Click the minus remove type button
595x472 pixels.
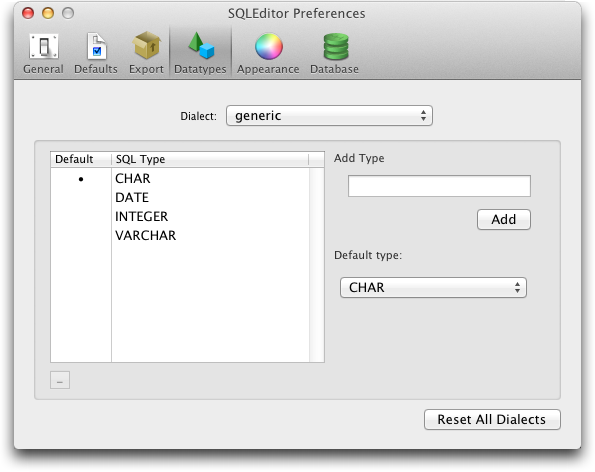60,380
